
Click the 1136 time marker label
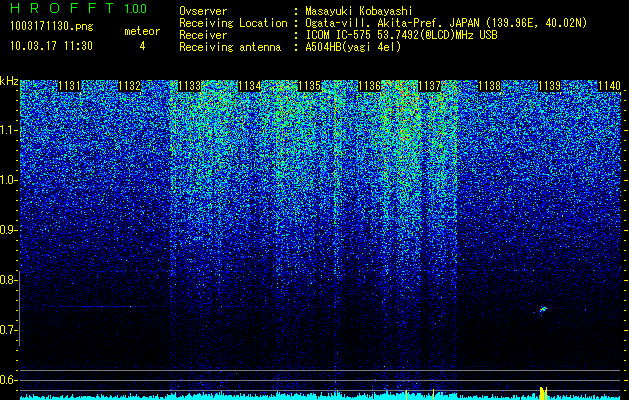click(369, 86)
